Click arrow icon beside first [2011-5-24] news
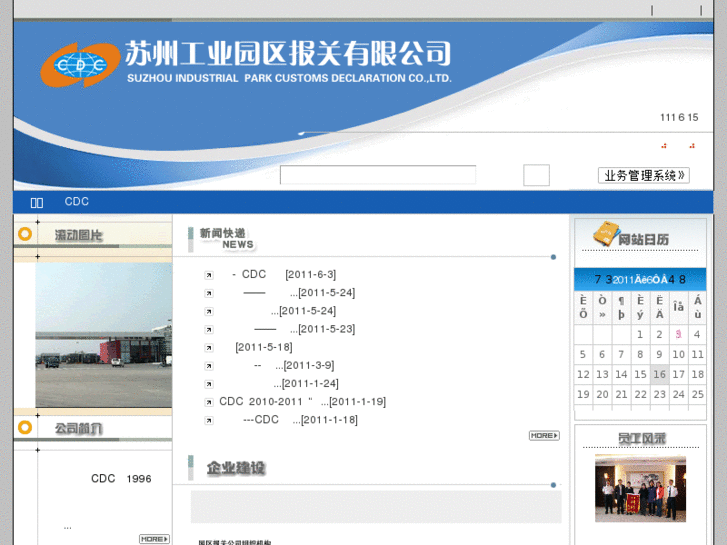 pyautogui.click(x=209, y=294)
